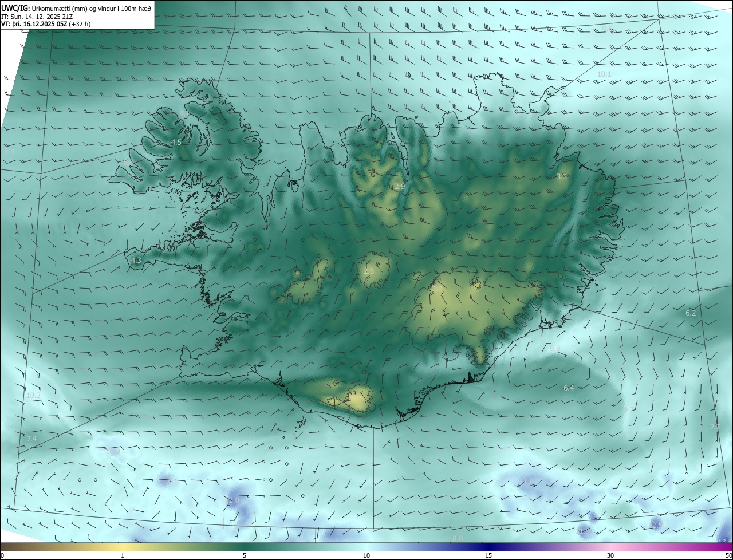Click the color bar tick label 15

pyautogui.click(x=488, y=555)
